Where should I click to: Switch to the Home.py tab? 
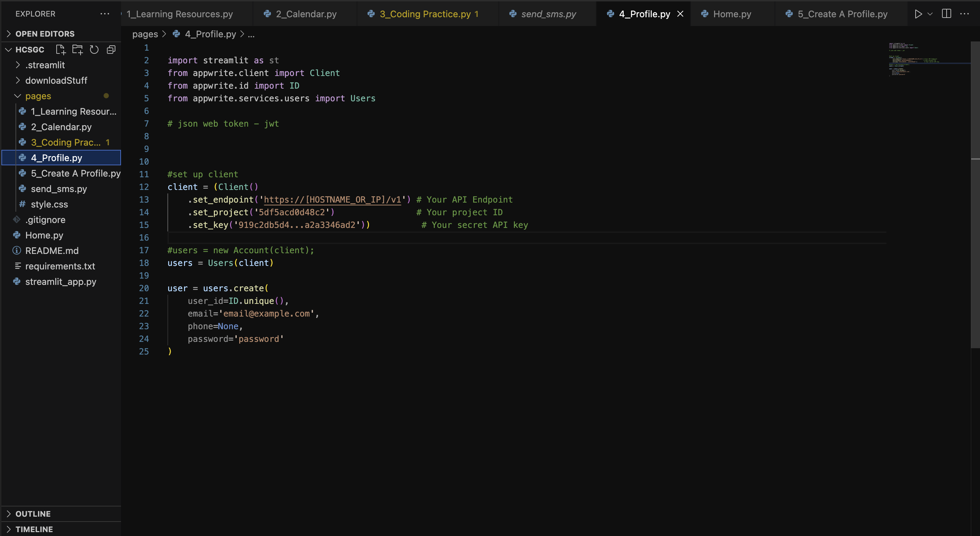(732, 14)
